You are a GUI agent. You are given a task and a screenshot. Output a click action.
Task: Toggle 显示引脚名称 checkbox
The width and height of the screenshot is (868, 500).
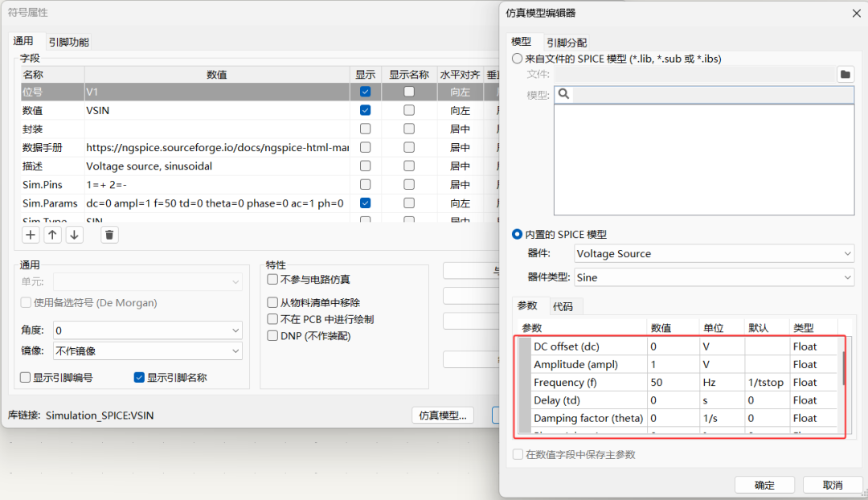[139, 377]
